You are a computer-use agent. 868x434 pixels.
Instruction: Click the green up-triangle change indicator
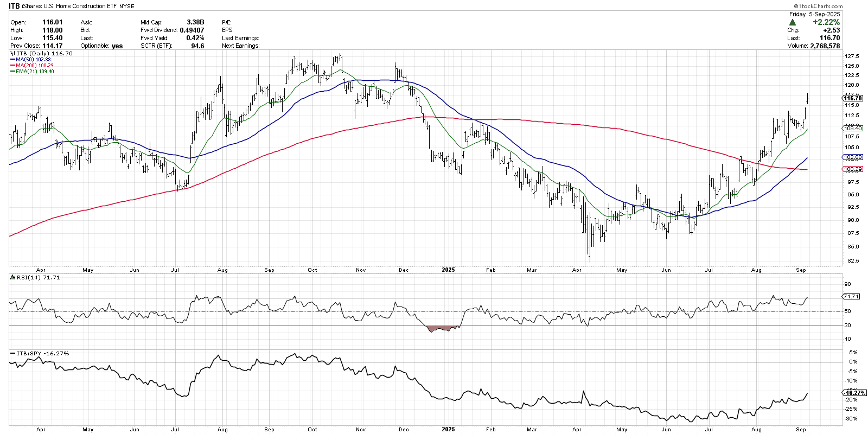click(x=793, y=22)
